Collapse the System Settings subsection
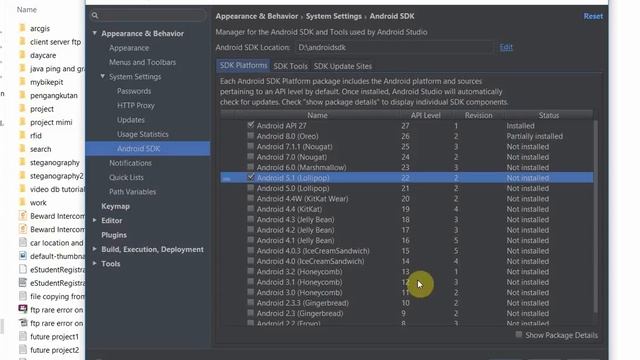Screen dimensions: 640x360 click(x=102, y=76)
